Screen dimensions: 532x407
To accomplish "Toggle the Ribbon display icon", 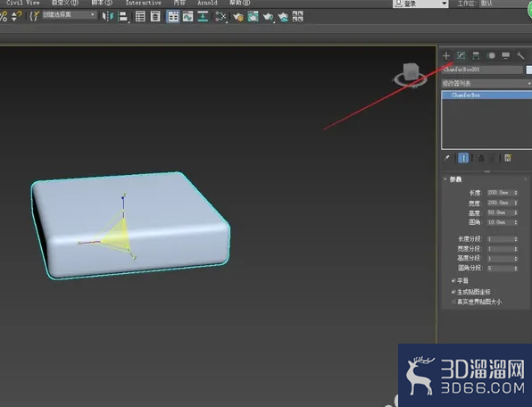I will [173, 16].
